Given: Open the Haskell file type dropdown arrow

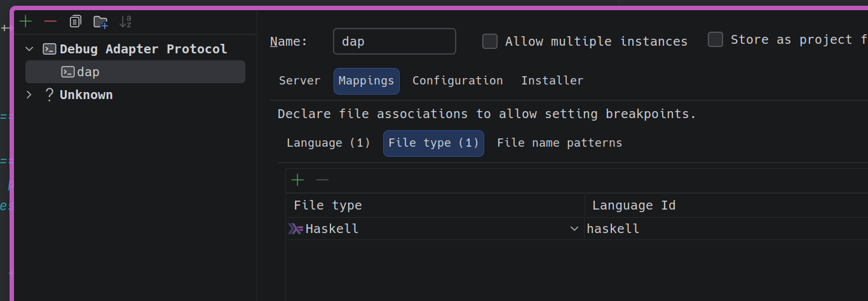Looking at the screenshot, I should [574, 229].
